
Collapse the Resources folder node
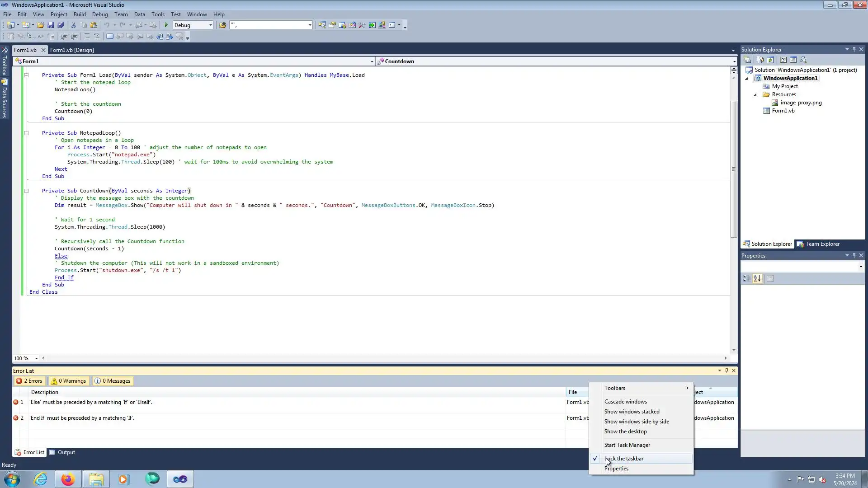[x=755, y=95]
